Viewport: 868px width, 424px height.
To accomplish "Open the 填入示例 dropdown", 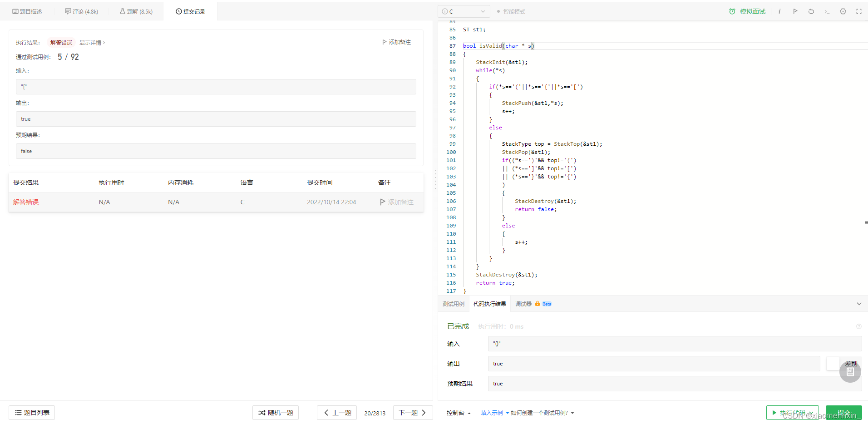I will [x=495, y=413].
